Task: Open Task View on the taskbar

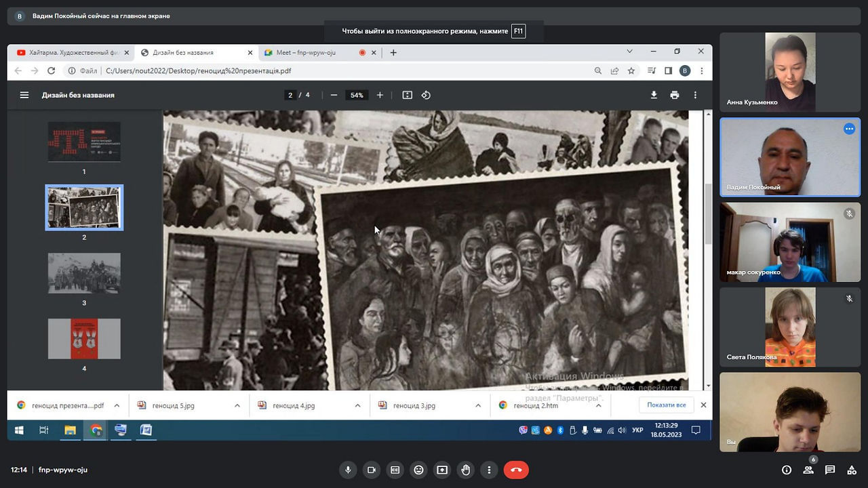Action: (x=44, y=430)
